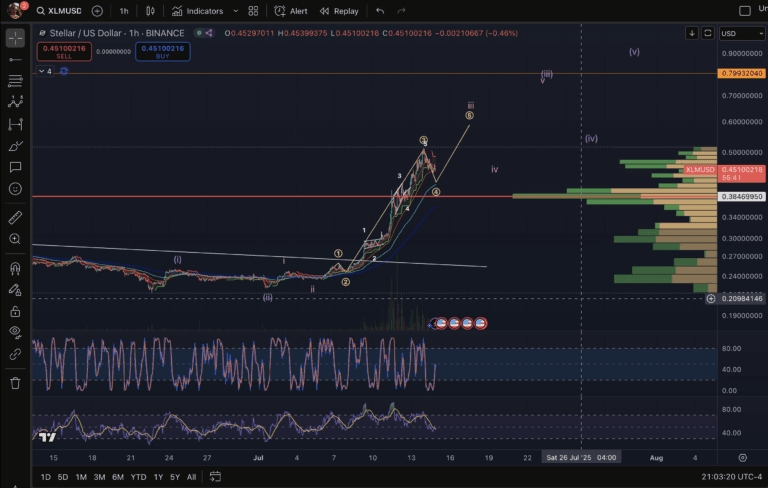Click the 0.38469950 price label
The height and width of the screenshot is (488, 768).
[x=742, y=196]
